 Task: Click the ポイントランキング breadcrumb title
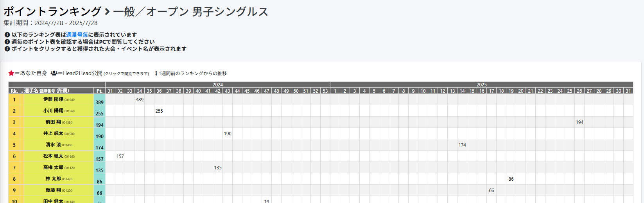[x=52, y=12]
